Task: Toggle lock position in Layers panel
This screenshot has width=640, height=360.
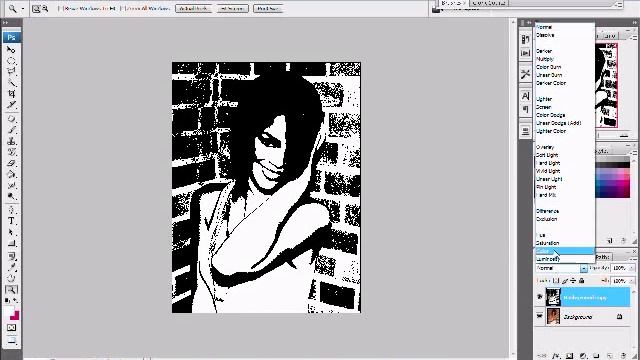Action: tap(573, 281)
